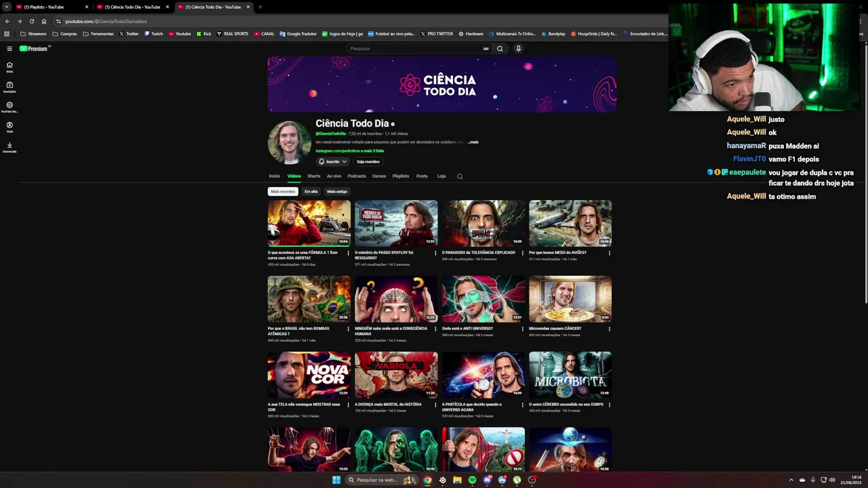
Task: Select the Mais recentes filter chip
Action: point(283,191)
